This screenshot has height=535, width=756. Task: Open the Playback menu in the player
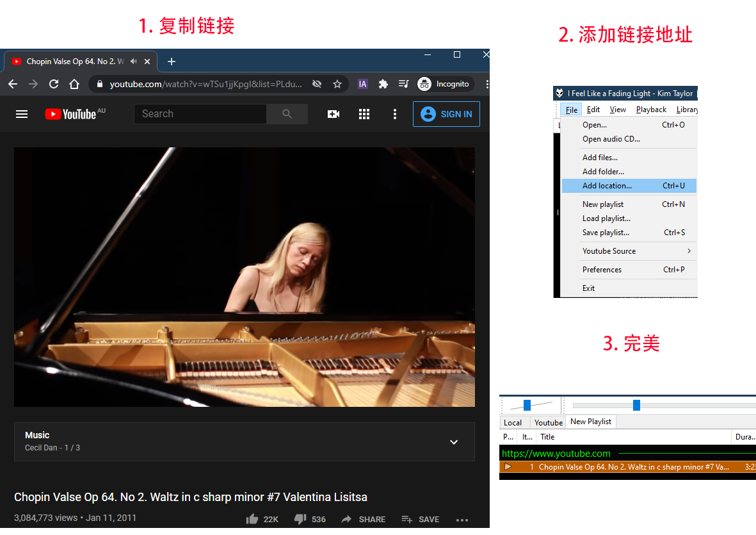coord(650,110)
